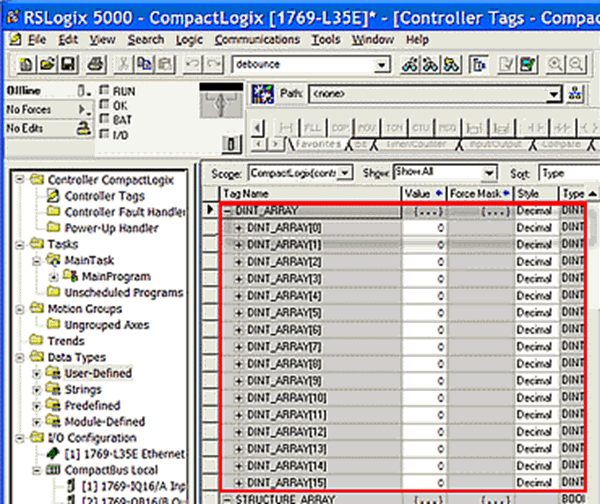Save the project with the floppy icon
The height and width of the screenshot is (504, 600).
(68, 64)
